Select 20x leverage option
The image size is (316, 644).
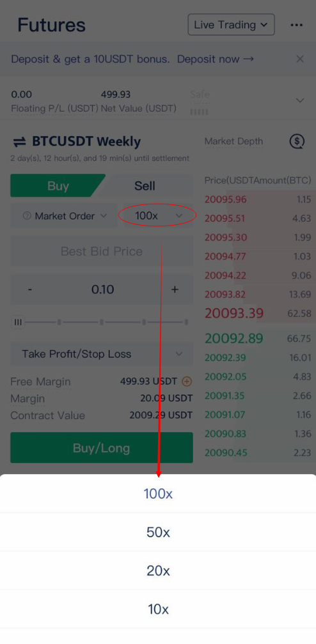point(158,571)
